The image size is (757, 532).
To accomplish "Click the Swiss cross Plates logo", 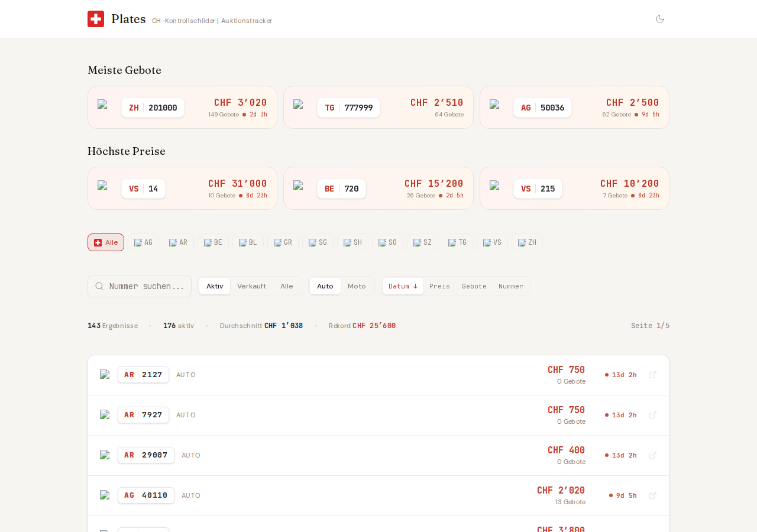I will [x=96, y=19].
